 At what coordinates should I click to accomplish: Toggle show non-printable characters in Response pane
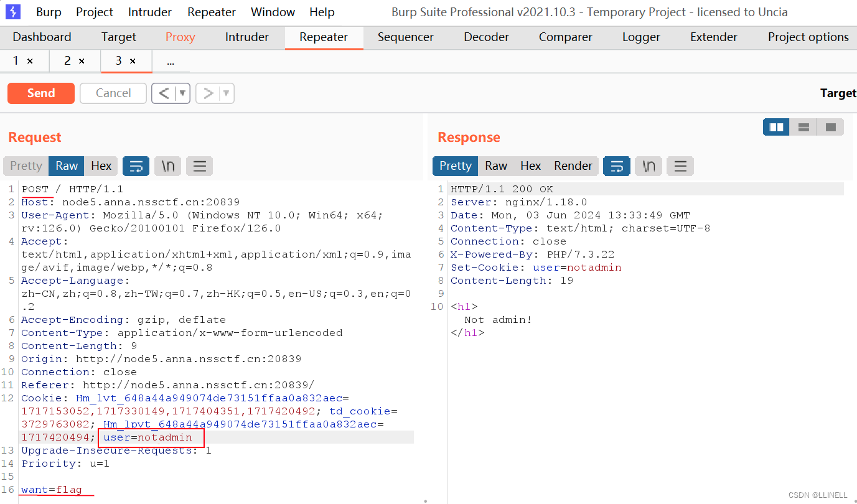649,166
